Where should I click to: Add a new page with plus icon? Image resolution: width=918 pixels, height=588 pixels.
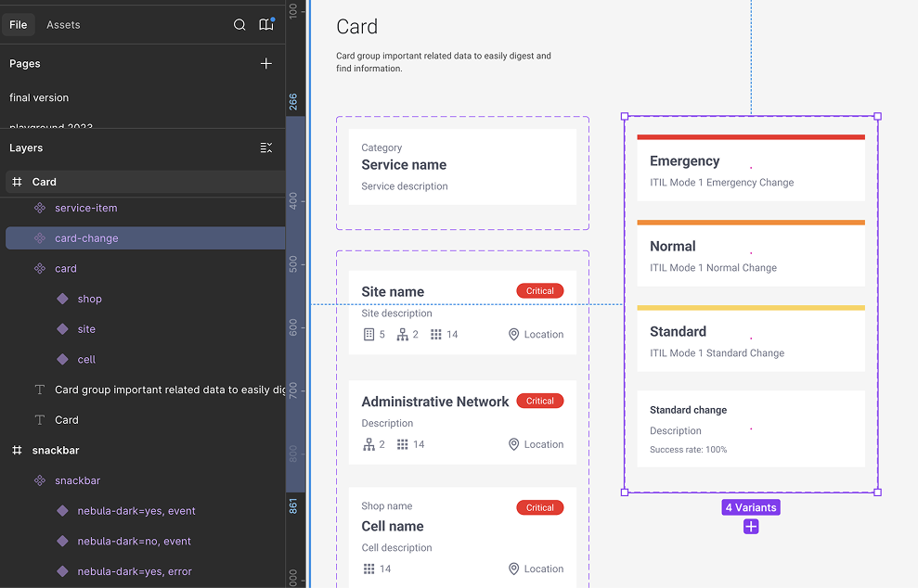point(266,63)
